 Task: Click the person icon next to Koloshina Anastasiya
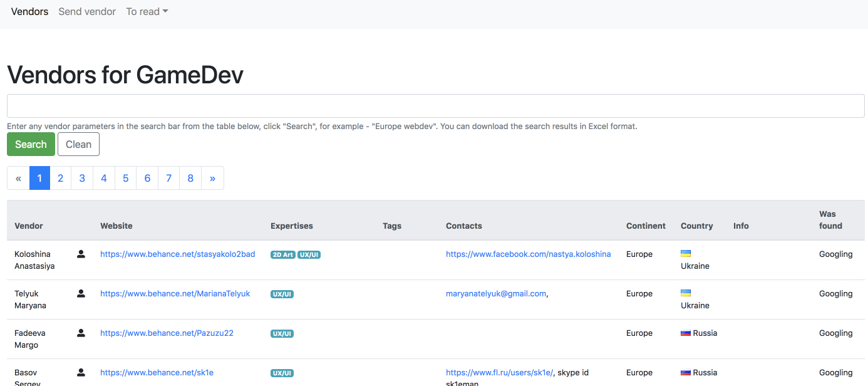point(81,254)
